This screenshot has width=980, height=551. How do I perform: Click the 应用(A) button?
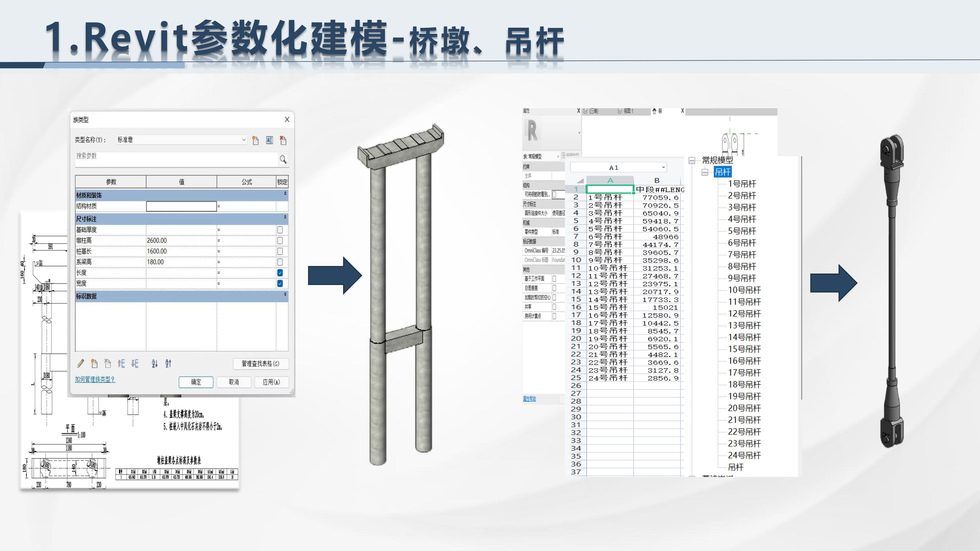click(271, 382)
